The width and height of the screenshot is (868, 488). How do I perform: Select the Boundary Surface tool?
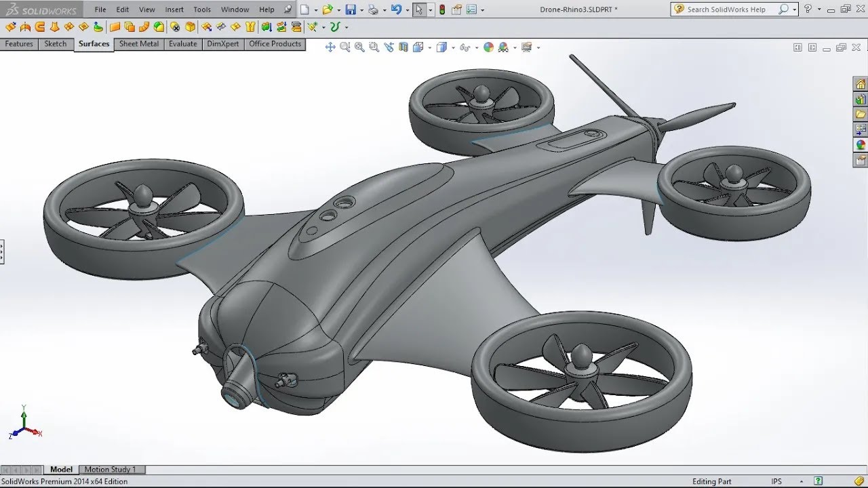click(69, 27)
